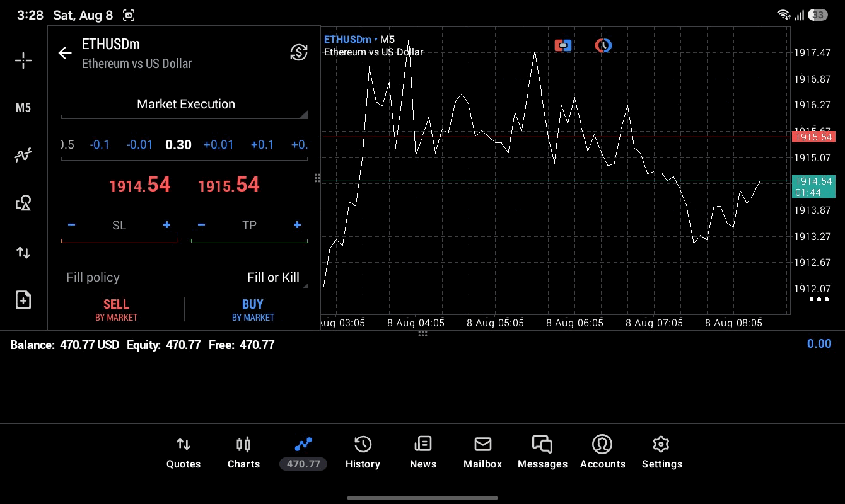
Task: Tap the green 1914.54 bid price label
Action: coord(813,186)
